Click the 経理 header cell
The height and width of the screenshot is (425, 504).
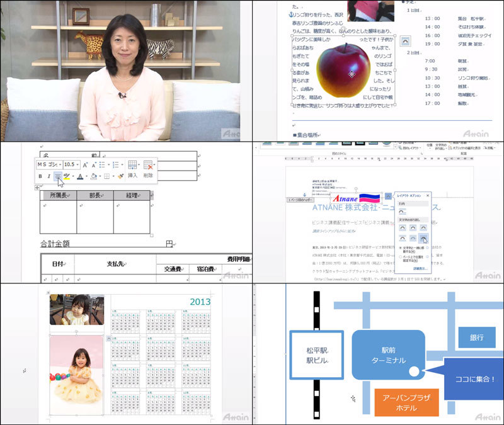click(x=132, y=195)
